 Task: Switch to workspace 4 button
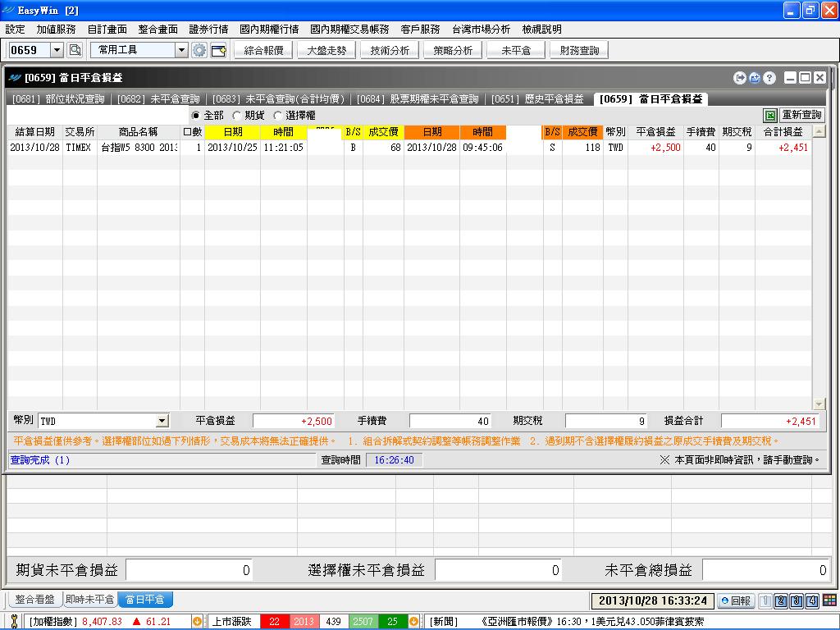point(811,600)
